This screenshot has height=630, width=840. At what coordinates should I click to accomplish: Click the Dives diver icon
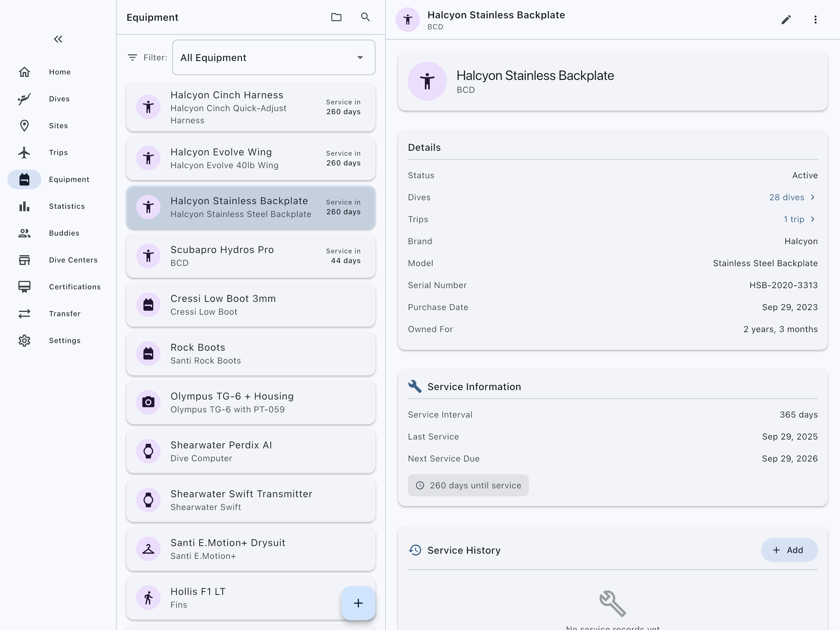coord(24,99)
